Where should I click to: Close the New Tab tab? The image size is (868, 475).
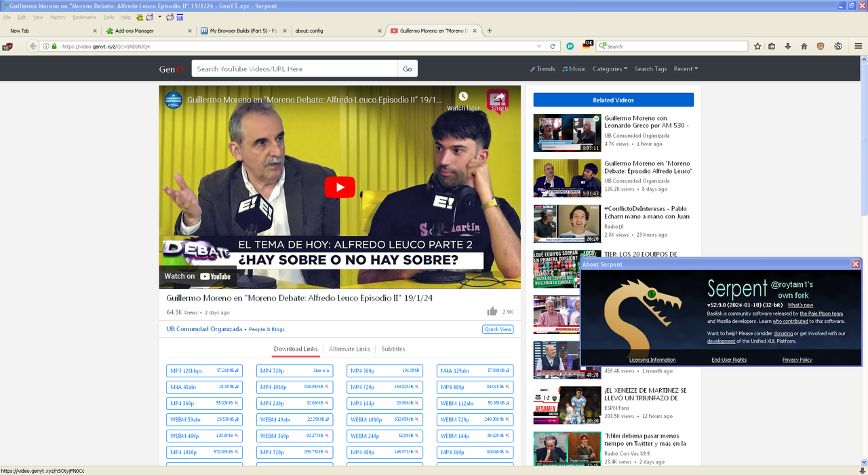click(95, 31)
